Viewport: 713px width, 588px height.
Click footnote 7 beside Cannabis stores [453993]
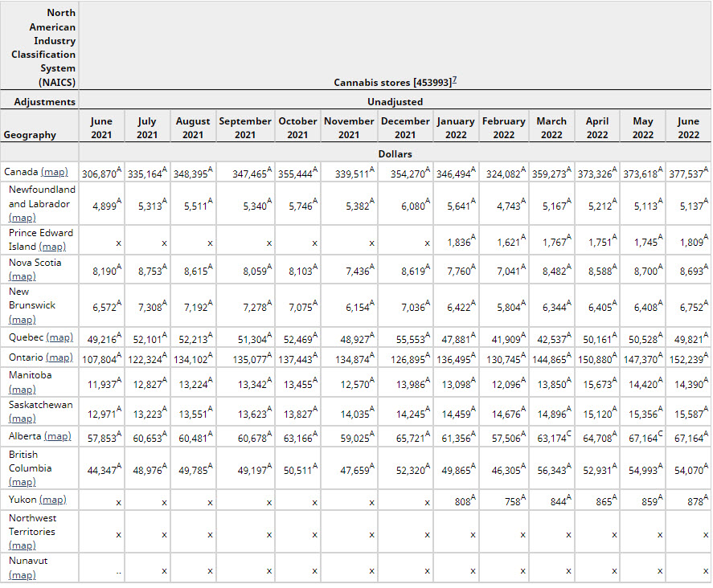click(x=455, y=80)
